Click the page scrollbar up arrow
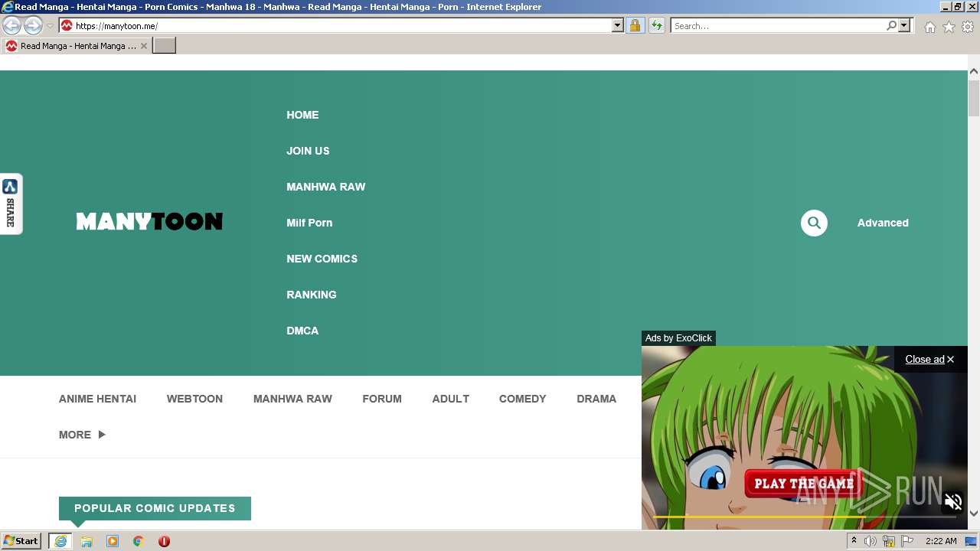 (974, 71)
